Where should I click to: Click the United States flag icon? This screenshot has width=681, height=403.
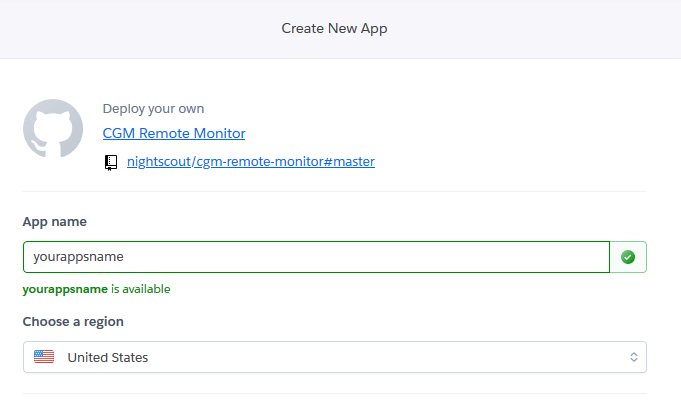click(44, 357)
